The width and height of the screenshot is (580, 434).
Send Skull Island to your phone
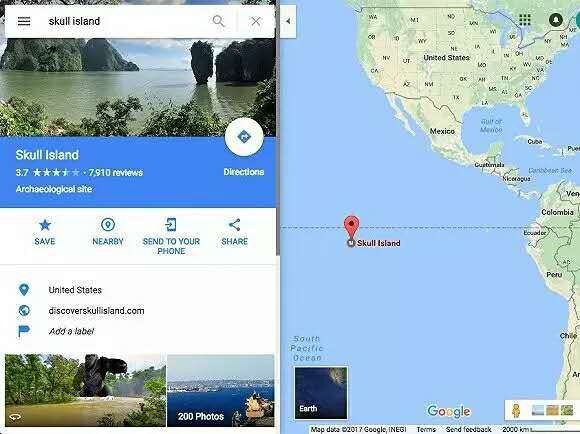(x=171, y=236)
